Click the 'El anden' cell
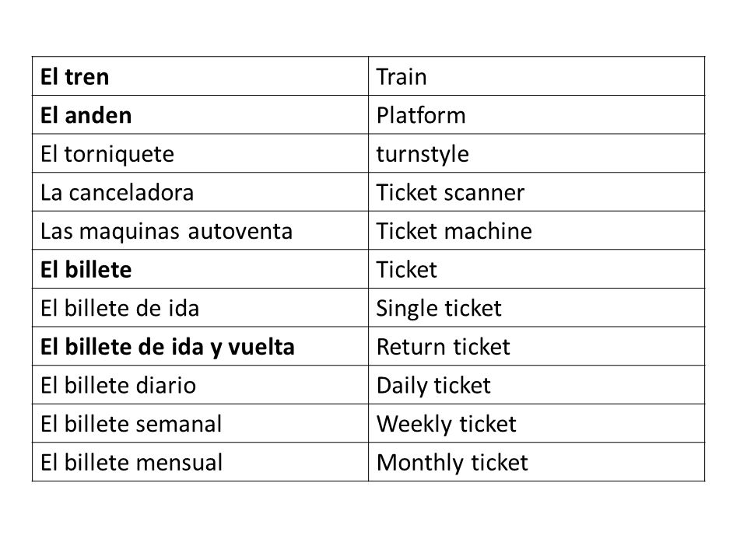This screenshot has width=747, height=560. 200,115
